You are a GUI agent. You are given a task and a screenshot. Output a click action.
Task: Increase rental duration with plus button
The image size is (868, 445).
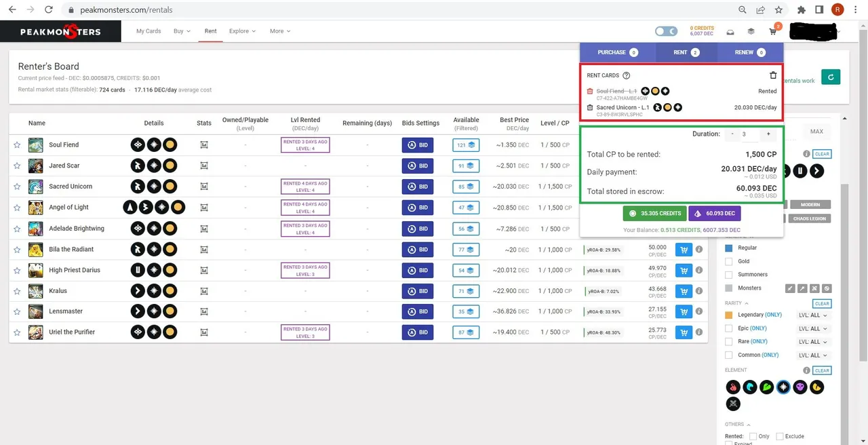[x=768, y=134]
